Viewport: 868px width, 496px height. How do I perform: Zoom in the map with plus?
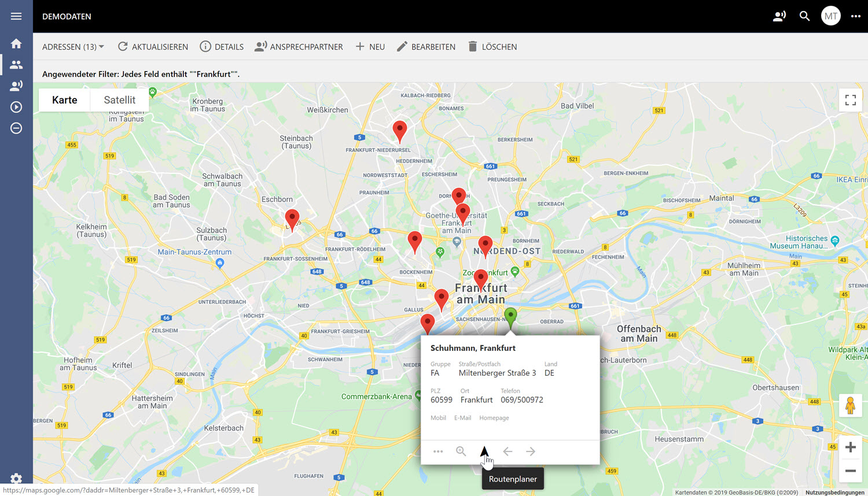pyautogui.click(x=850, y=447)
